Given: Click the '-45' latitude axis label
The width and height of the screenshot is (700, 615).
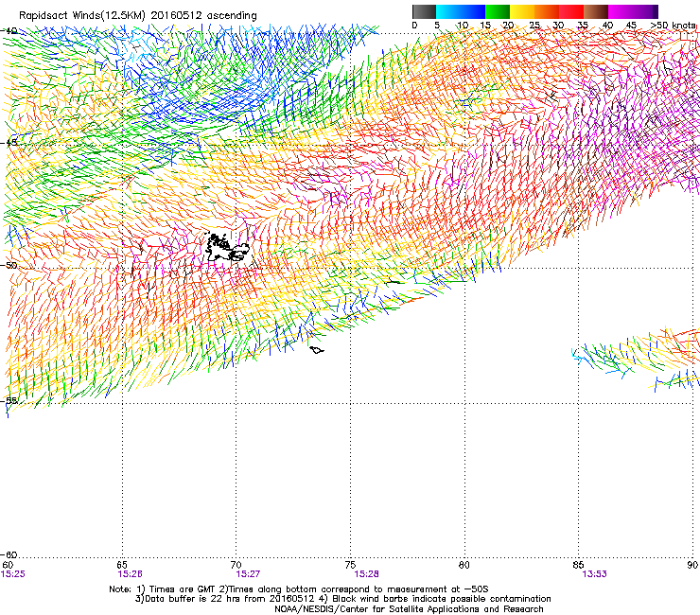Looking at the screenshot, I should (x=9, y=143).
